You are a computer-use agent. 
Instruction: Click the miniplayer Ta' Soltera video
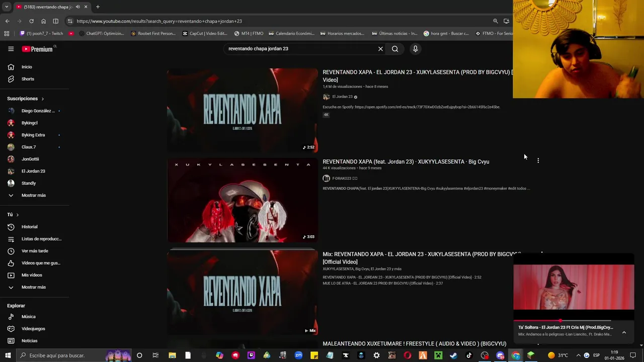(574, 287)
